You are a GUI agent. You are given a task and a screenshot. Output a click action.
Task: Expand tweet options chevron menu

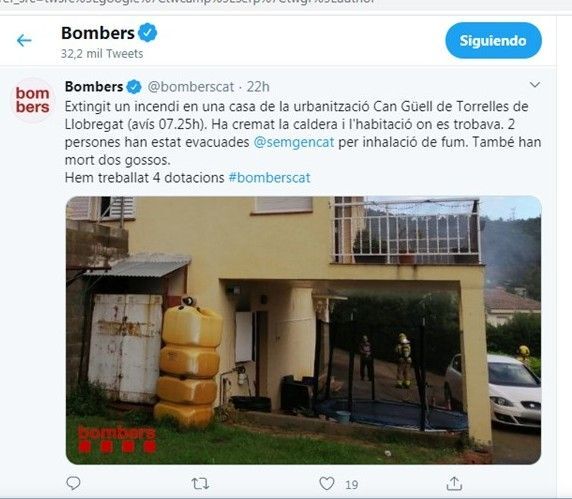[x=534, y=85]
